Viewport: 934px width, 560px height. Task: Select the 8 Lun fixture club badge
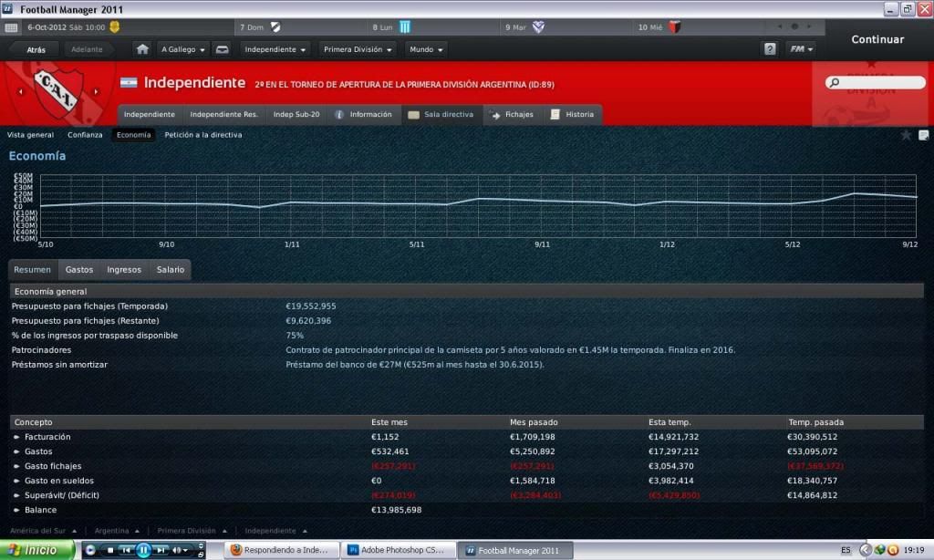click(x=405, y=27)
